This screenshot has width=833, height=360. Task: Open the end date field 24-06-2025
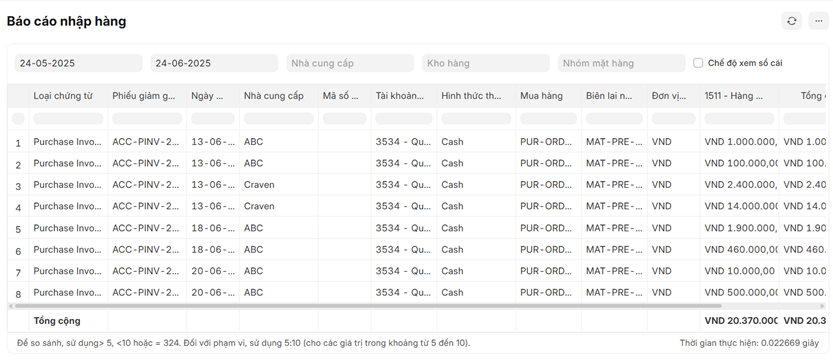(x=214, y=63)
